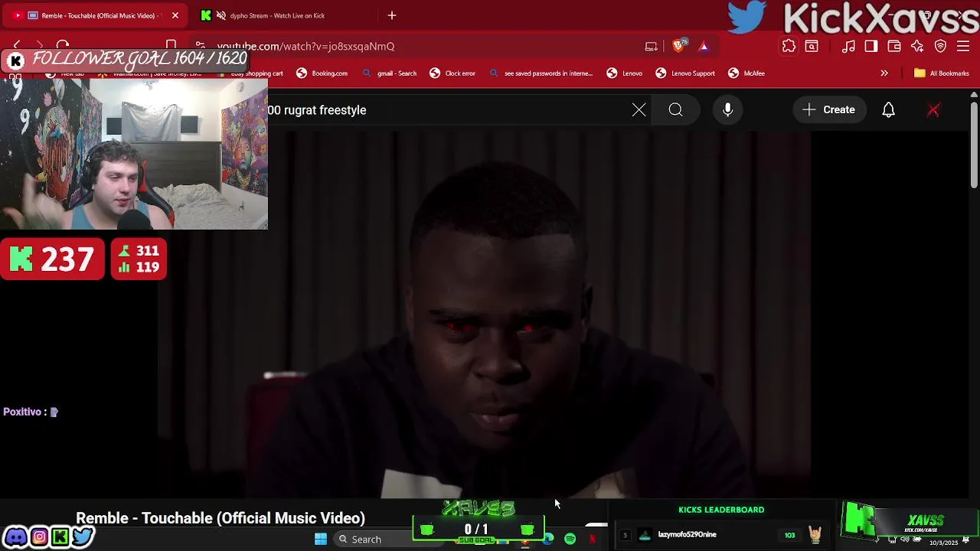Open a new browser tab with the plus button

392,15
